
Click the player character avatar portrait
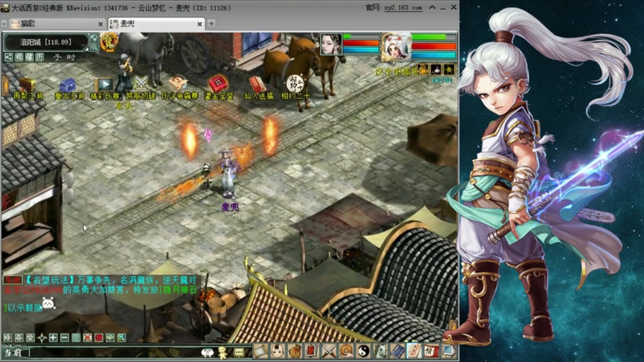pos(397,47)
